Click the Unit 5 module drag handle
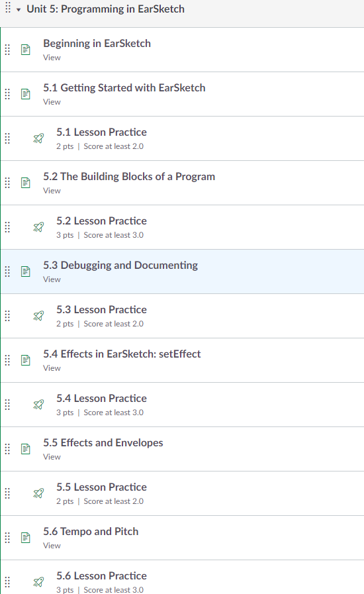The width and height of the screenshot is (364, 594). (7, 8)
